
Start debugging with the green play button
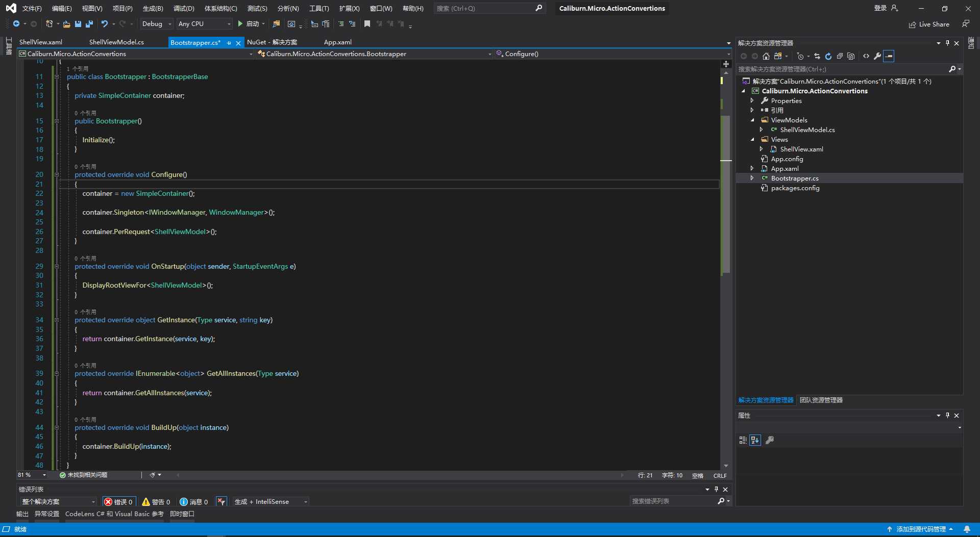(x=240, y=24)
